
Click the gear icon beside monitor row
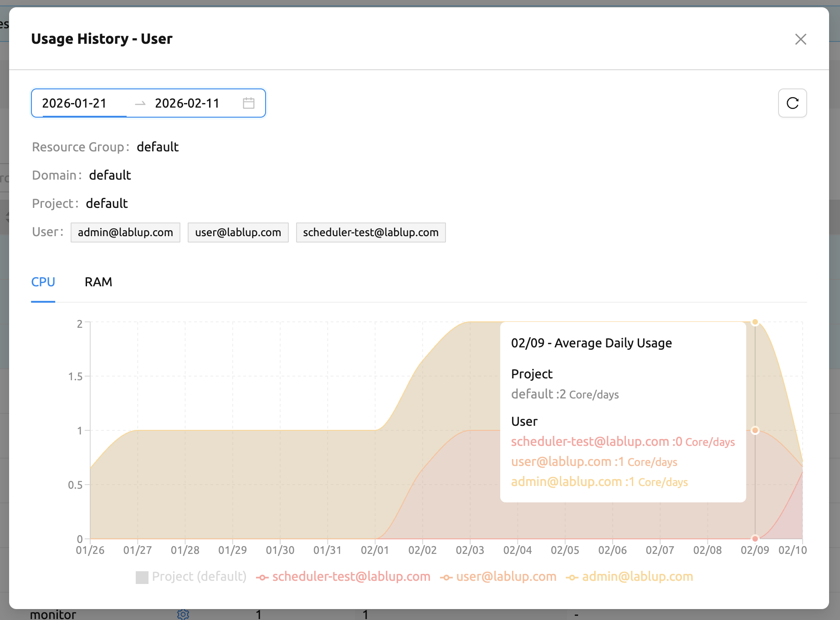coord(183,614)
